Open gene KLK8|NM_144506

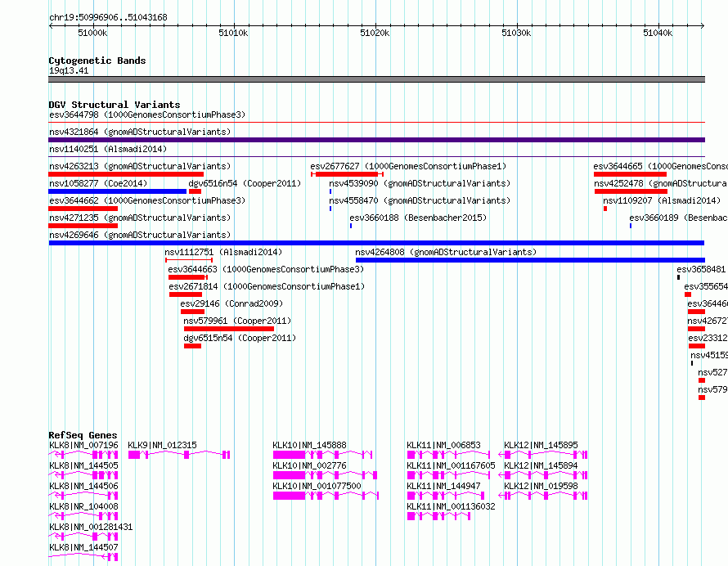point(83,486)
